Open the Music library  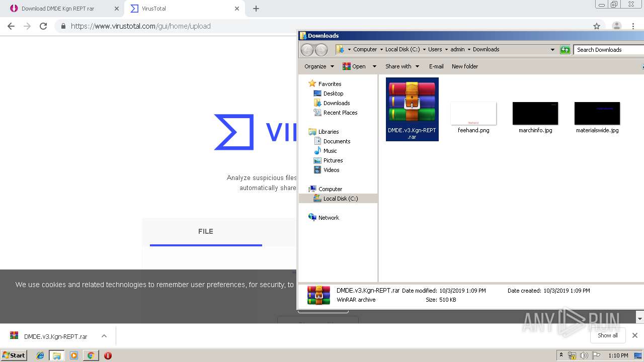[x=325, y=151]
